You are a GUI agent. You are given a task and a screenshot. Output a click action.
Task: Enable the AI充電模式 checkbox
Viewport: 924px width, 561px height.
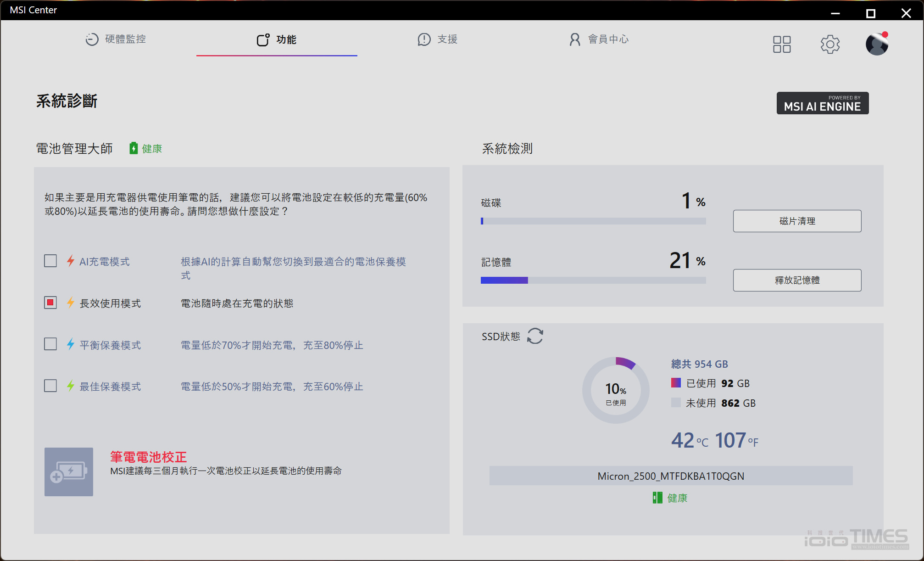[50, 261]
